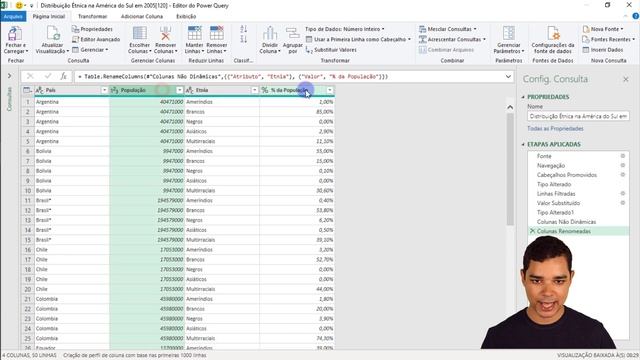Expand the Consultas side pane
The image size is (640, 360).
pyautogui.click(x=9, y=76)
